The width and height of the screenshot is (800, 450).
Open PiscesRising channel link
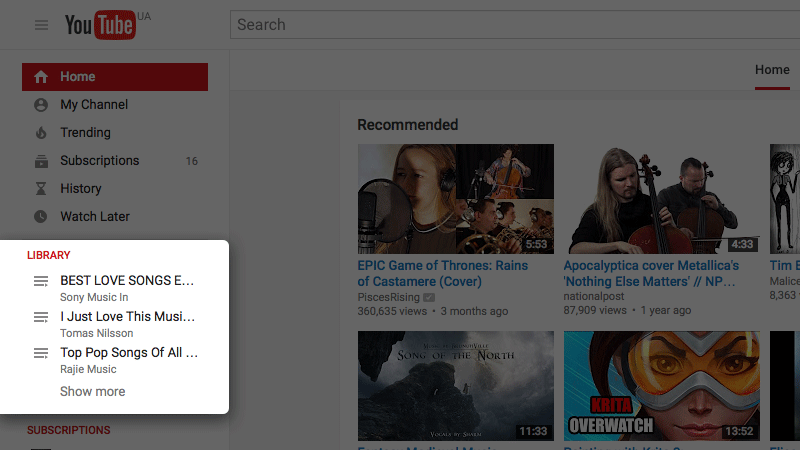point(389,297)
